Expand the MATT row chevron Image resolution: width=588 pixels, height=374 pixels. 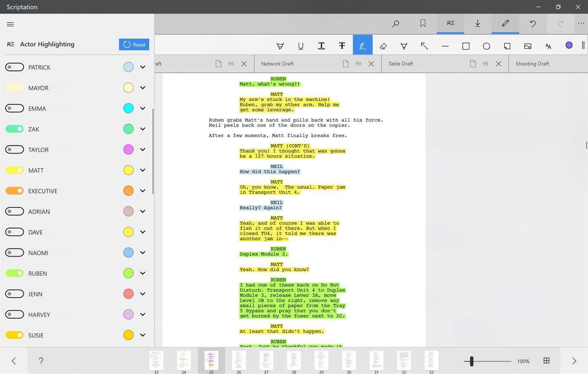point(143,170)
